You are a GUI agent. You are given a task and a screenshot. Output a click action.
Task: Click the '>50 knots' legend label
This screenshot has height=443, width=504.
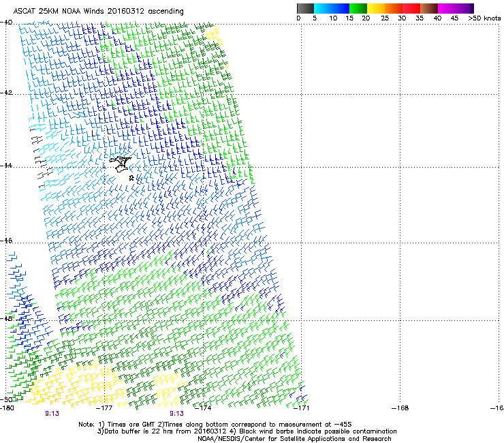point(484,18)
